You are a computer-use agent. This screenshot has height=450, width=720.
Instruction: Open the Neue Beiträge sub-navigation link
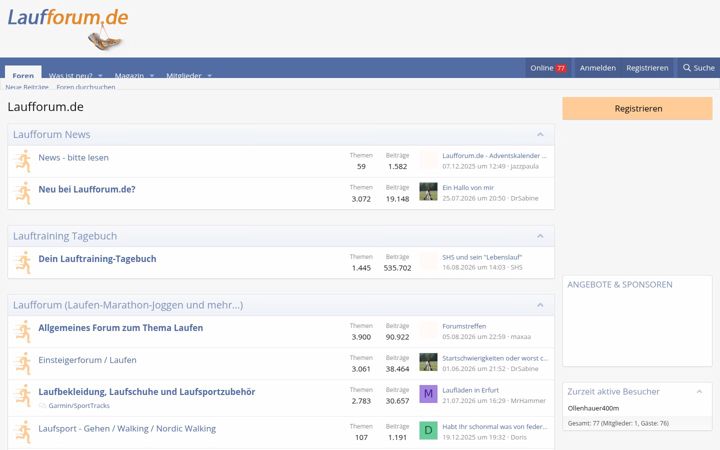click(x=27, y=87)
